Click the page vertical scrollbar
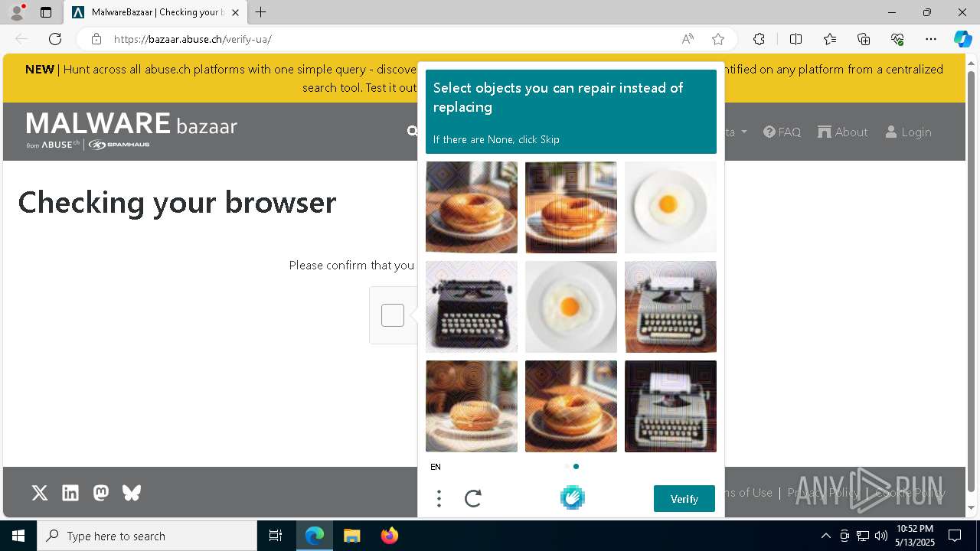Image resolution: width=980 pixels, height=551 pixels. 972,281
